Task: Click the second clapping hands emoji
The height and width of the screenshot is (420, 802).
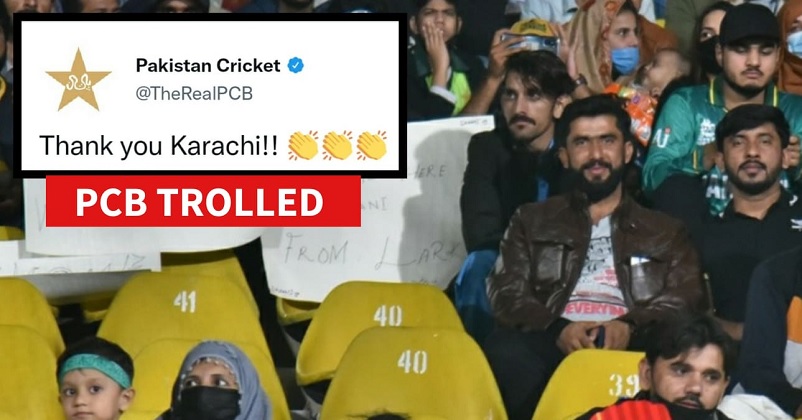Action: click(337, 145)
